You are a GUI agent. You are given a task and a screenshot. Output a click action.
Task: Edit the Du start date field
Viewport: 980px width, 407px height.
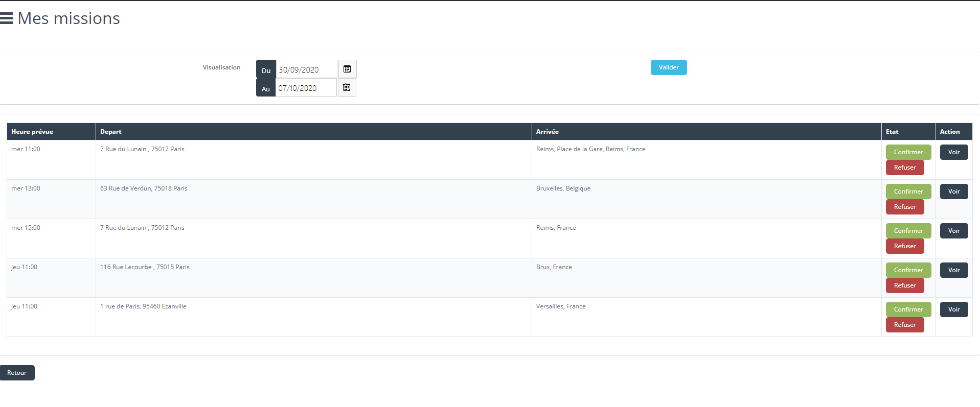click(306, 69)
